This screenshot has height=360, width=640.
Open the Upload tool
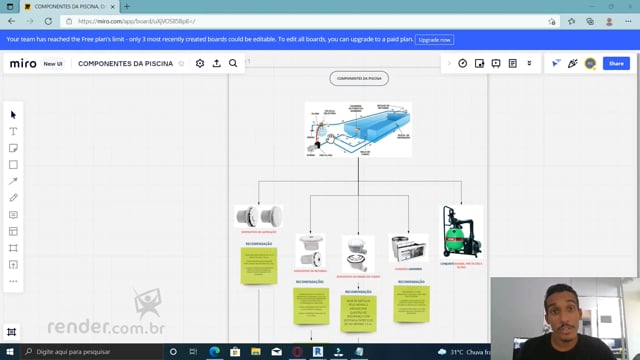[13, 265]
